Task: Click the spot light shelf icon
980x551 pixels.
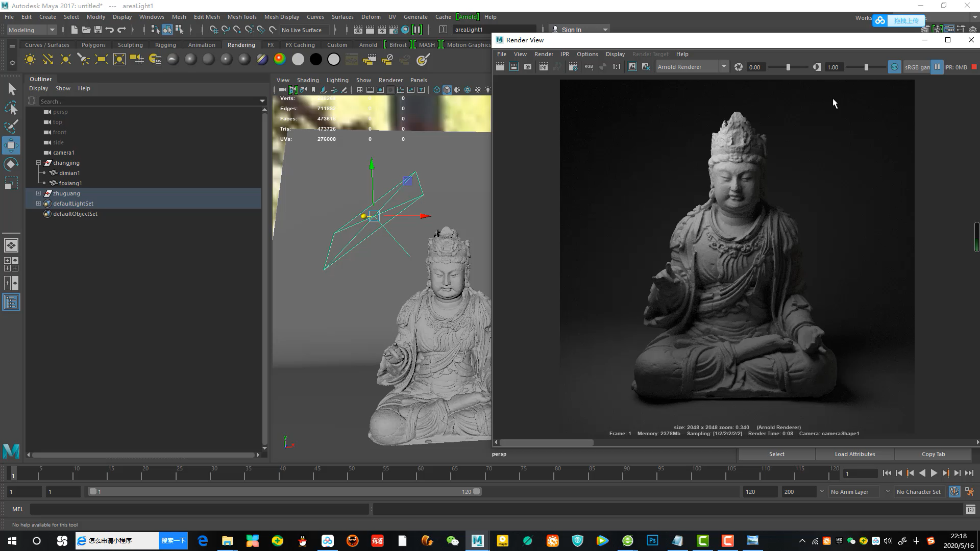Action: [x=83, y=60]
